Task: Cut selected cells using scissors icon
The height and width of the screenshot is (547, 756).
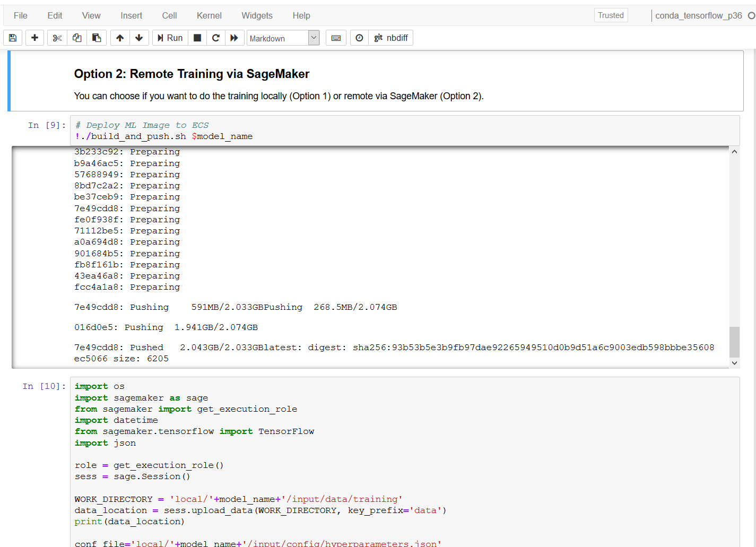Action: click(x=57, y=38)
